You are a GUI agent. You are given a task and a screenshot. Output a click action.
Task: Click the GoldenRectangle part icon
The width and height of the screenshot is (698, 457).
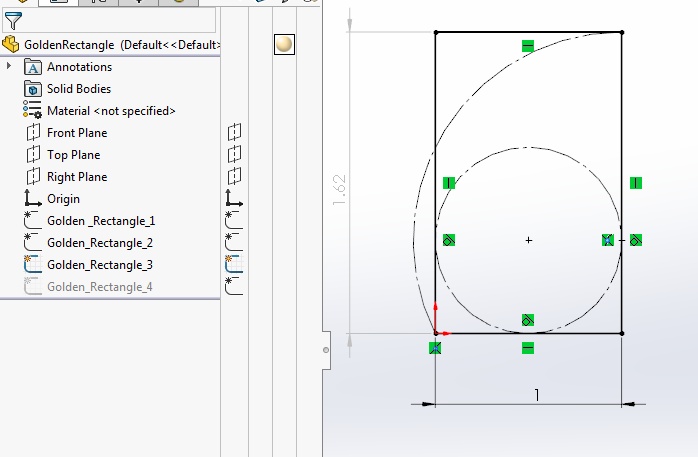pos(11,44)
